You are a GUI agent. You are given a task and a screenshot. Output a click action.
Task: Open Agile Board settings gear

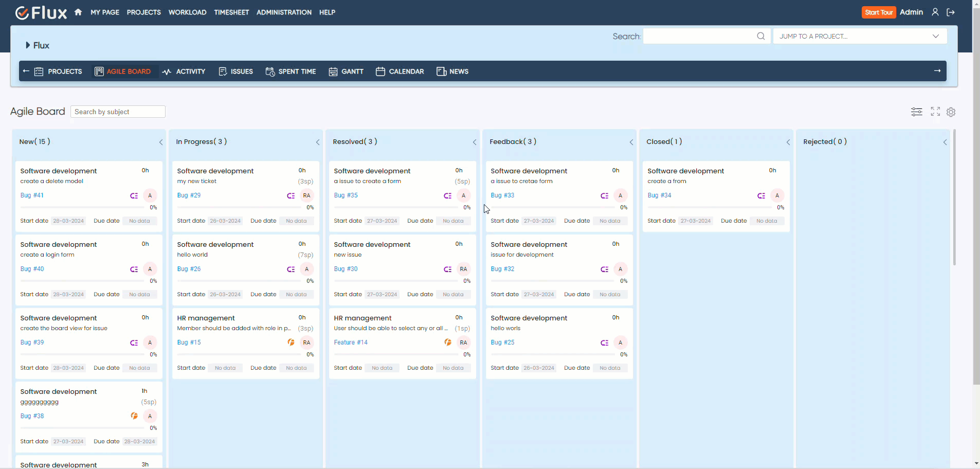951,112
